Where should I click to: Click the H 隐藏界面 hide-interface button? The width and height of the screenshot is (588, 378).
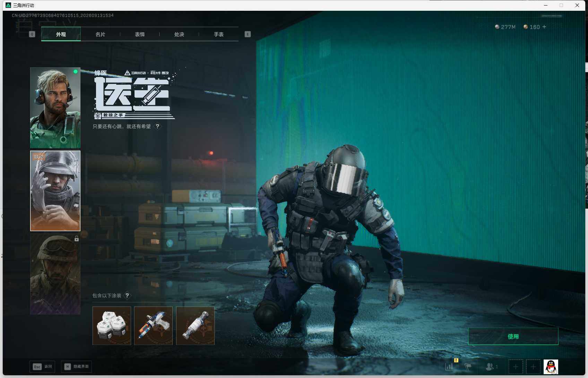pos(77,367)
